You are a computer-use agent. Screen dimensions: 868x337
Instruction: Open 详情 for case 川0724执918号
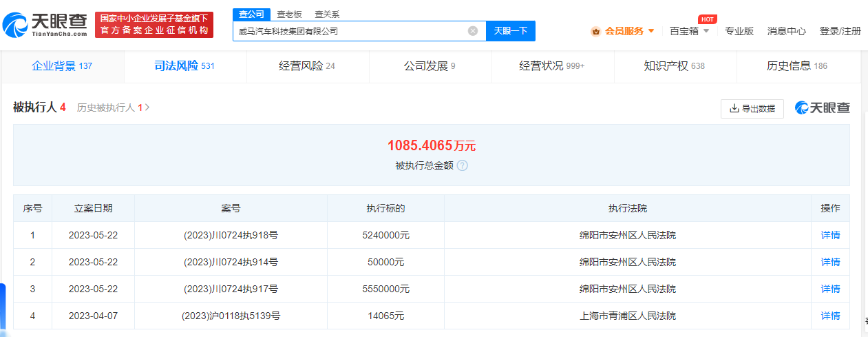831,235
